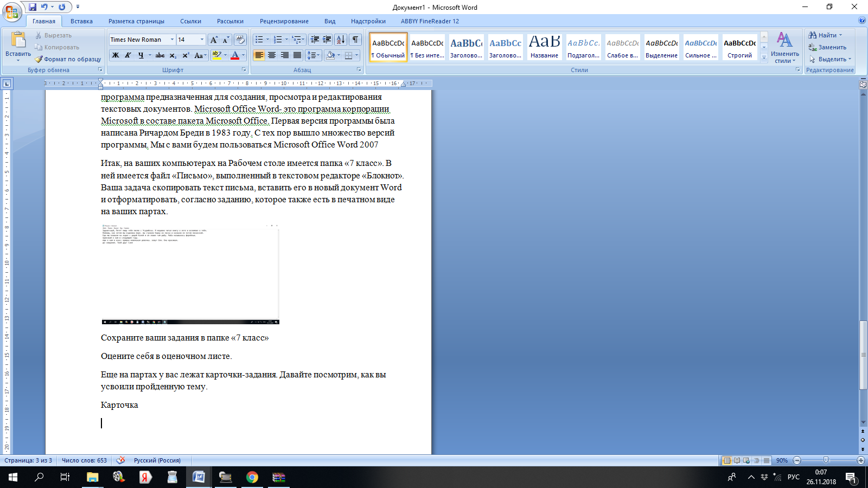Image resolution: width=868 pixels, height=488 pixels.
Task: Open the font name dropdown Times New Roman
Action: pos(172,40)
